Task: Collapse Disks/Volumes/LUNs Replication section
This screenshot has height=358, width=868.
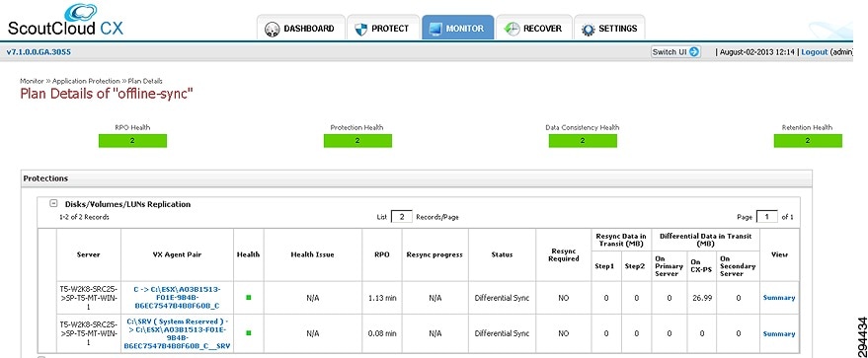Action: (53, 203)
